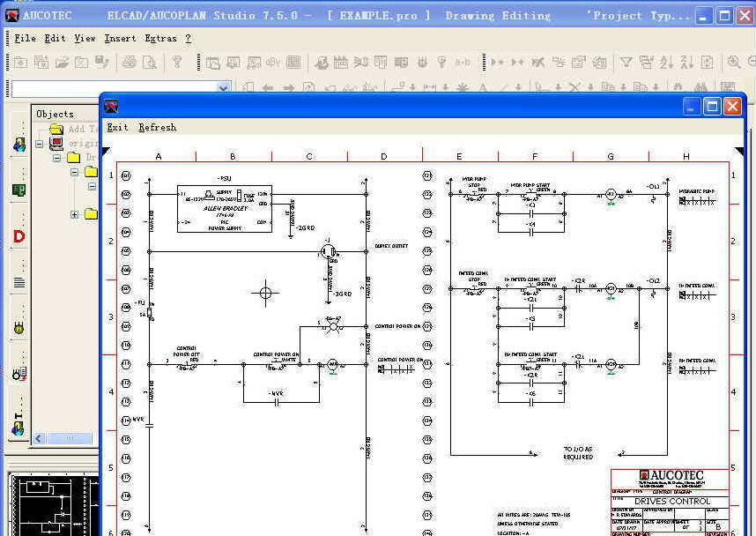756x536 pixels.
Task: Click the question mark Help icon
Action: [x=176, y=63]
